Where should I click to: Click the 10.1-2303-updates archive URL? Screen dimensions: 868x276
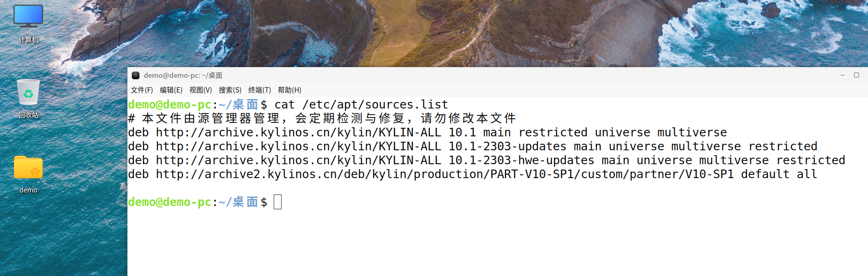click(298, 146)
